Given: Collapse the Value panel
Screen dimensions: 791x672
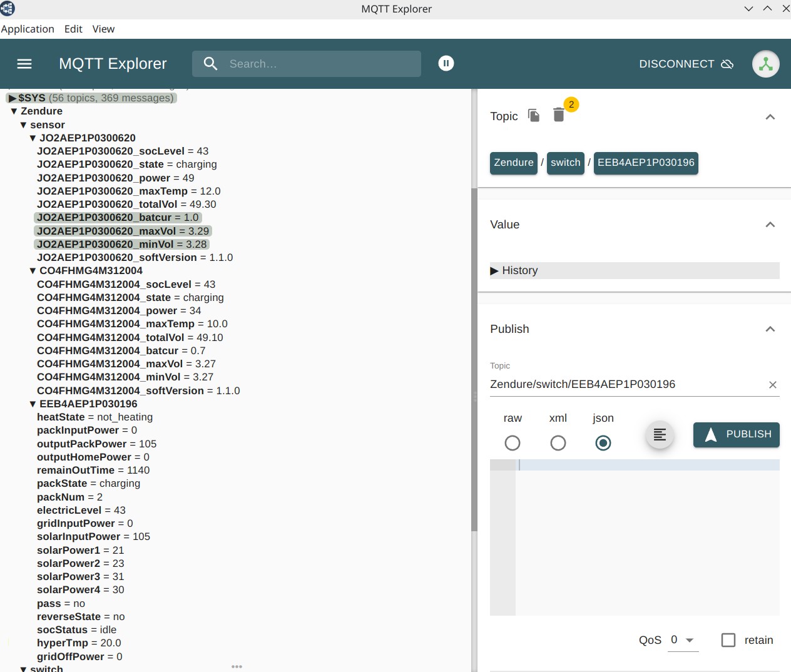Looking at the screenshot, I should 770,225.
